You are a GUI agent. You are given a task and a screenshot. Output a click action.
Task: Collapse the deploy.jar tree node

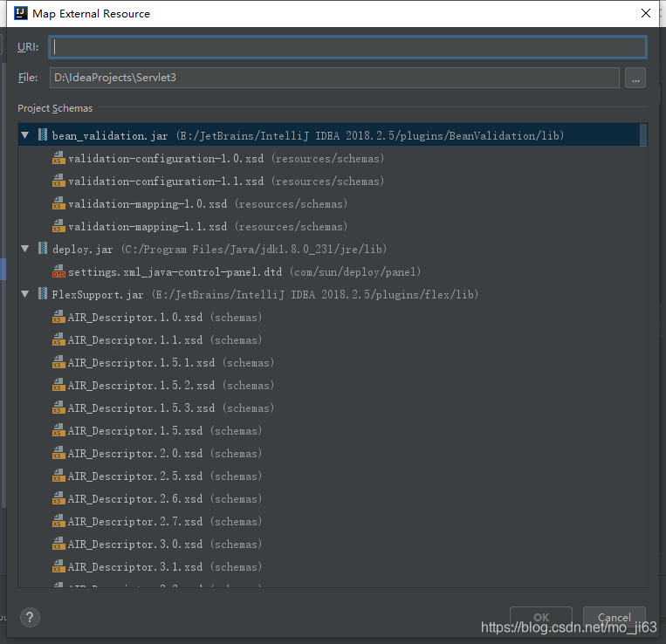pos(25,249)
